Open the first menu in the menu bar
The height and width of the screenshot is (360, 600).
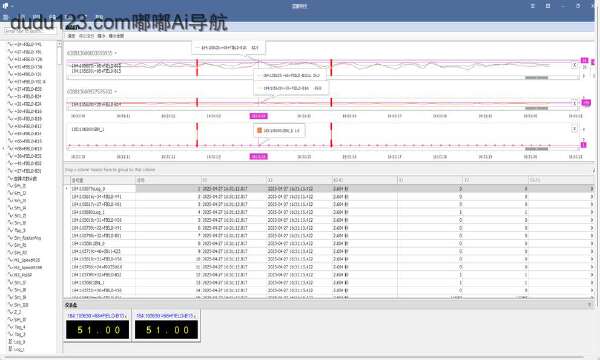pyautogui.click(x=5, y=18)
